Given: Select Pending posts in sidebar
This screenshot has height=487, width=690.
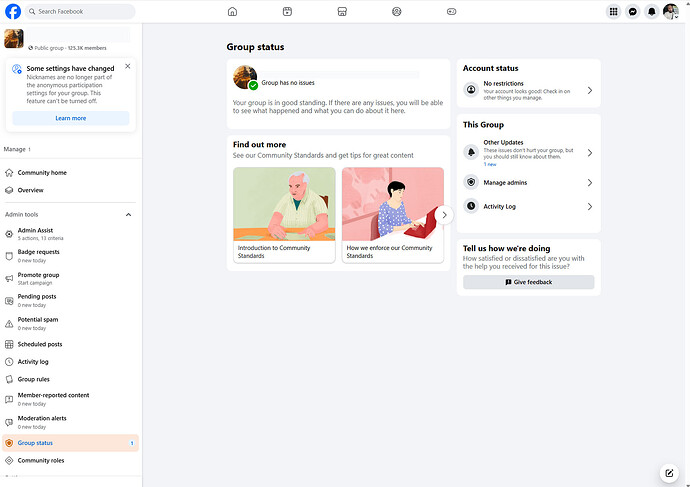Looking at the screenshot, I should [x=37, y=297].
